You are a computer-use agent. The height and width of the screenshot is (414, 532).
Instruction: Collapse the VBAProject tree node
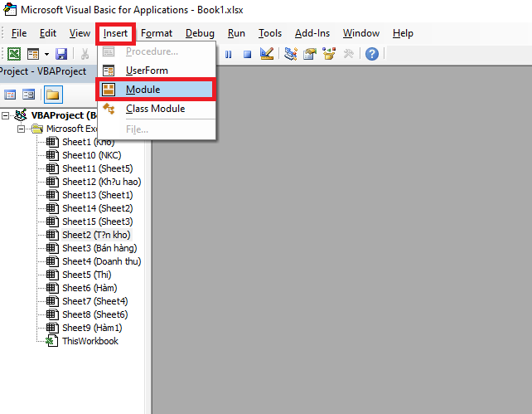6,116
